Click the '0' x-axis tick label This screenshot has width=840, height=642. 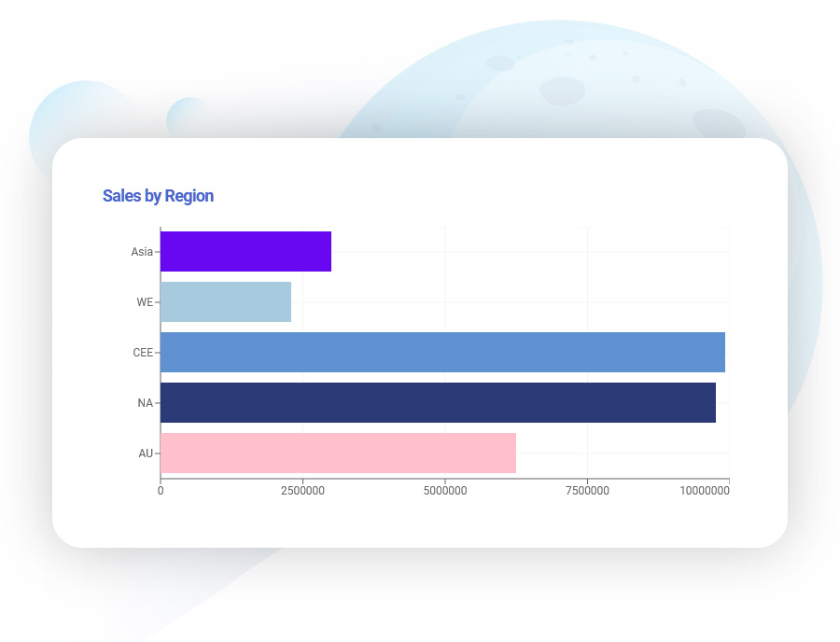(161, 491)
